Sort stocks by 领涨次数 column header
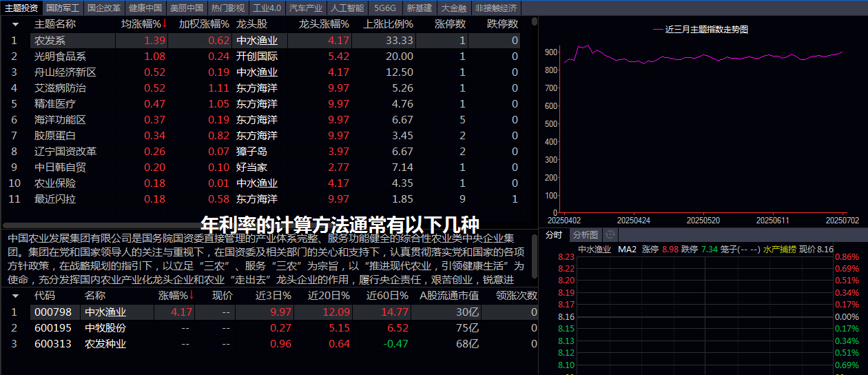This screenshot has height=375, width=868. [x=517, y=296]
